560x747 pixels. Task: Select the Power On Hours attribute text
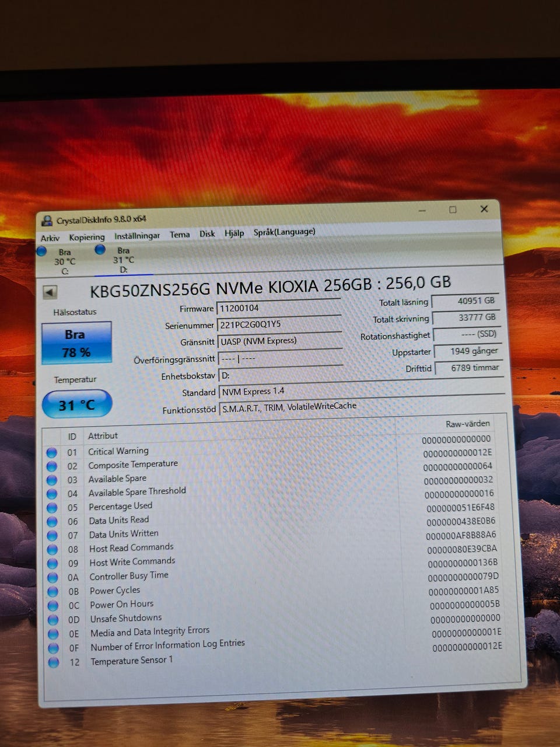(x=122, y=604)
